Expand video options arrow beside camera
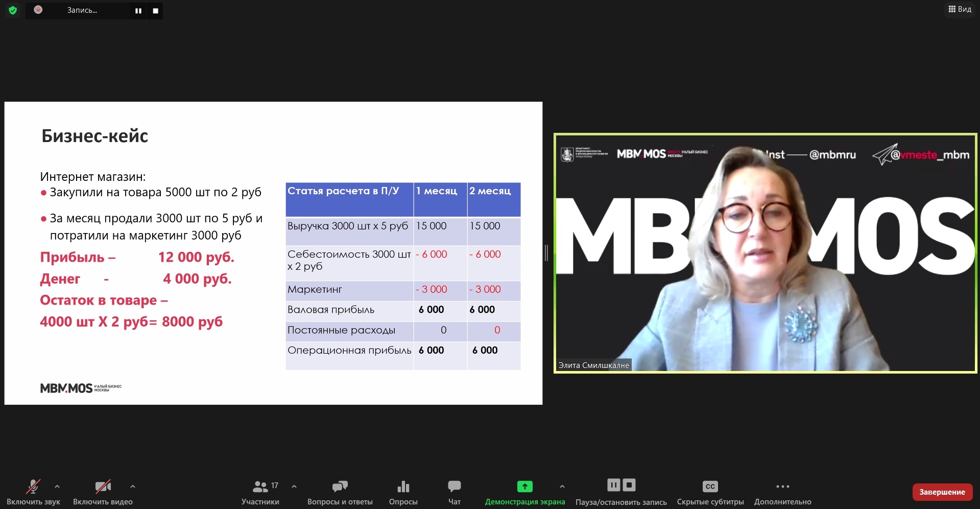Image resolution: width=980 pixels, height=509 pixels. click(x=133, y=487)
